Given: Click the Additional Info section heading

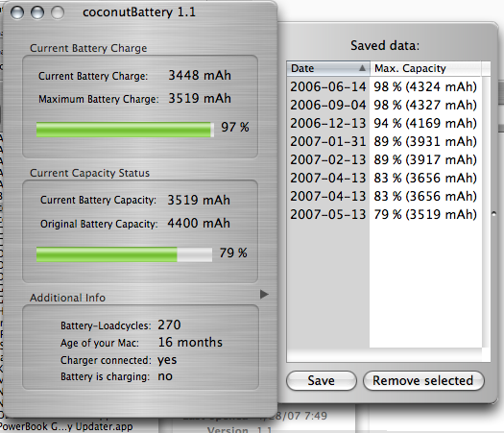Looking at the screenshot, I should tap(67, 298).
